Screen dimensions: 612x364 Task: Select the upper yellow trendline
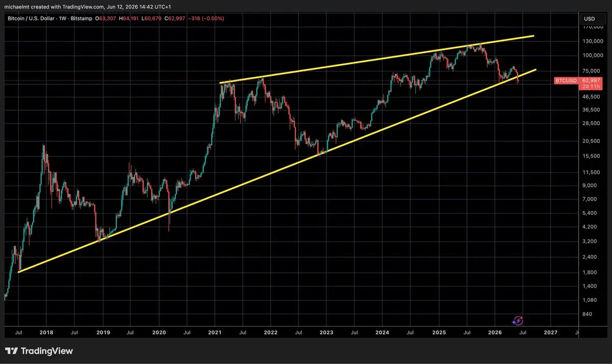coord(377,59)
